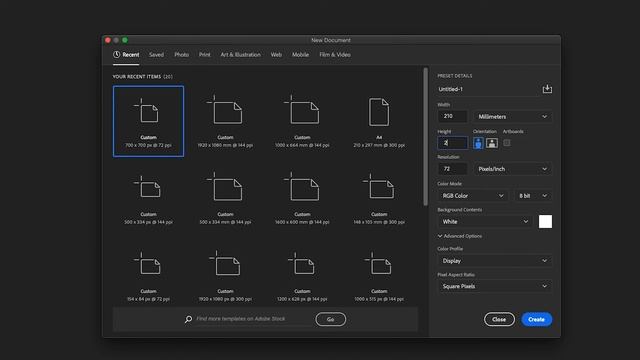The image size is (640, 360).
Task: Open the Pixels/Inch resolution unit dropdown
Action: 513,169
